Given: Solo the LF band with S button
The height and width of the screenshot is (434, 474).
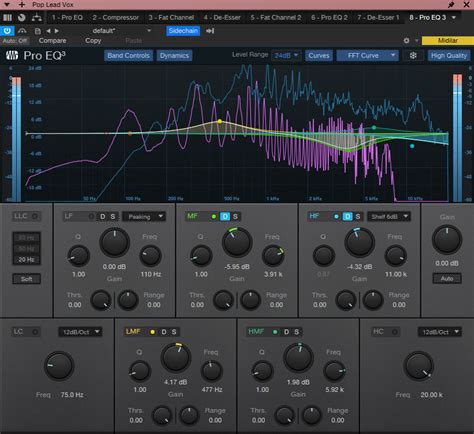Looking at the screenshot, I should point(113,217).
